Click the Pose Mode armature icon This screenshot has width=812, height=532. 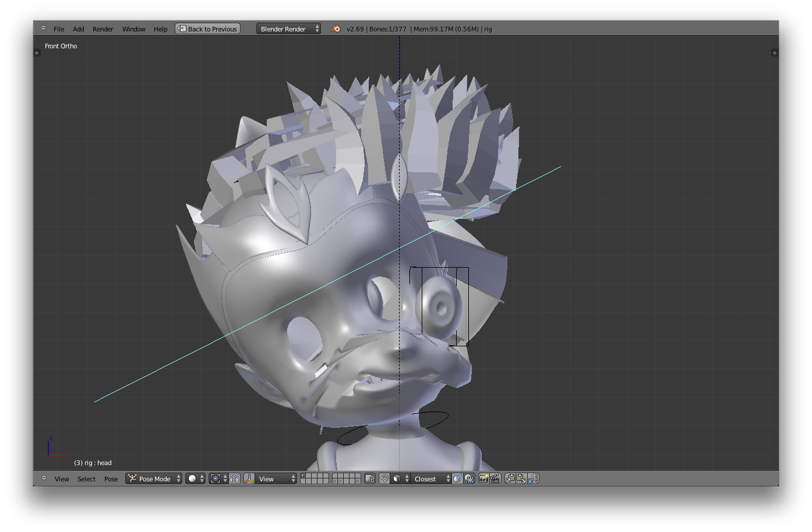click(x=132, y=478)
